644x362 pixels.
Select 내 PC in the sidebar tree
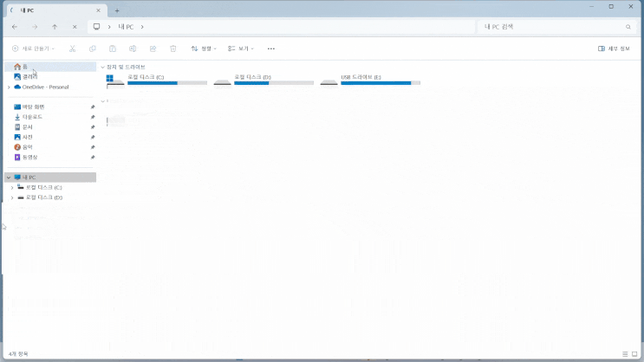click(x=50, y=178)
